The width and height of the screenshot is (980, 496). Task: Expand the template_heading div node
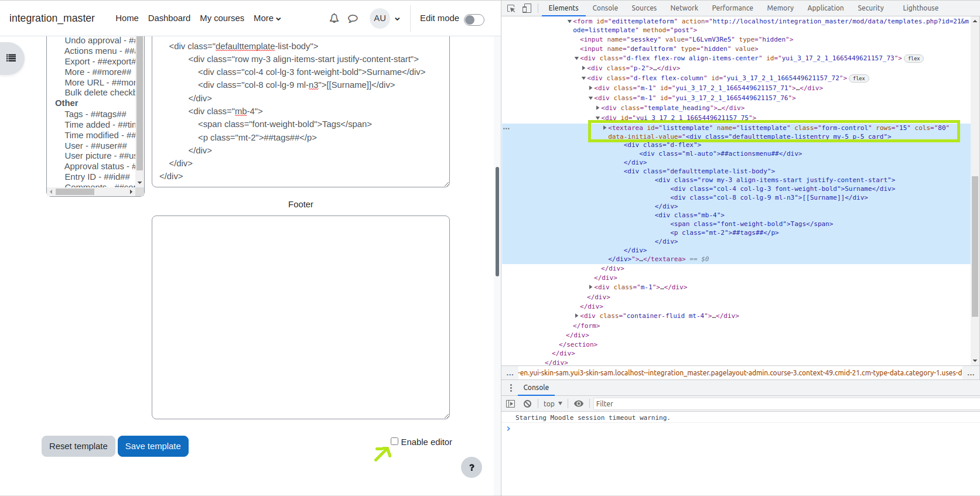click(598, 108)
